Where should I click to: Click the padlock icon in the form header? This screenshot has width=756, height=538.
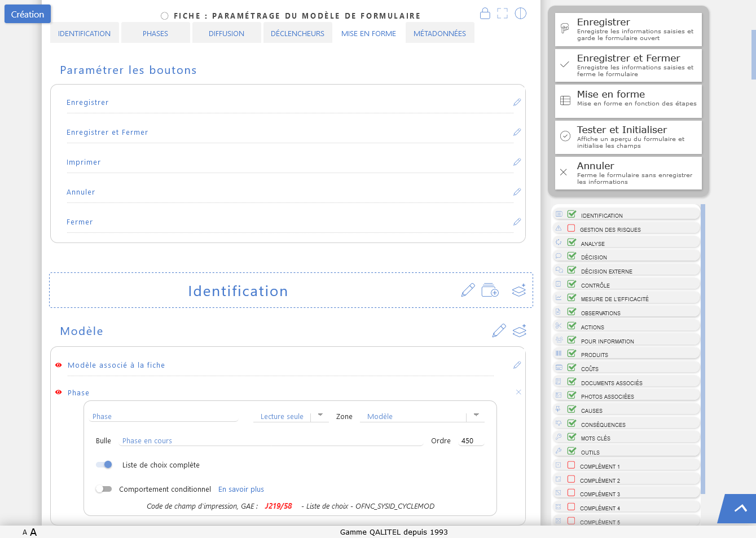pyautogui.click(x=485, y=14)
